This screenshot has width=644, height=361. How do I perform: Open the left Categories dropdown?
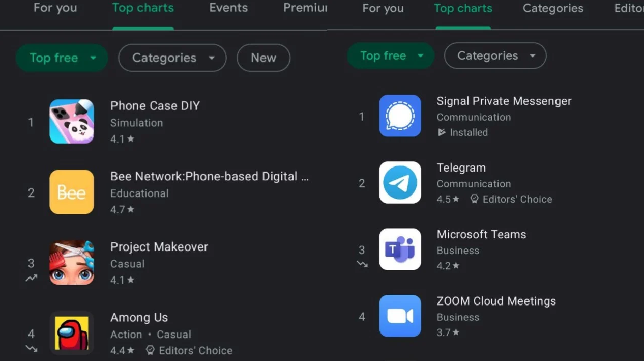click(172, 58)
